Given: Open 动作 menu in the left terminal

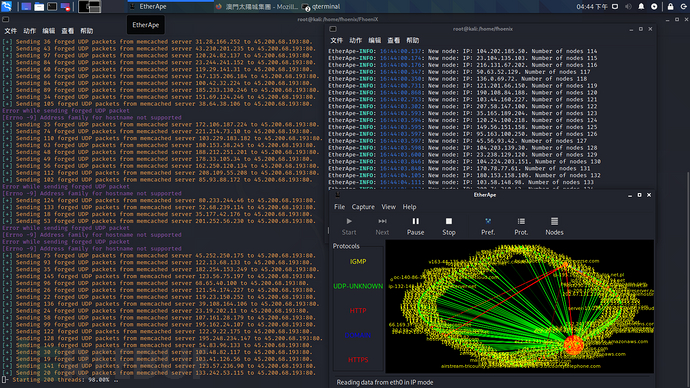Looking at the screenshot, I should pos(29,31).
